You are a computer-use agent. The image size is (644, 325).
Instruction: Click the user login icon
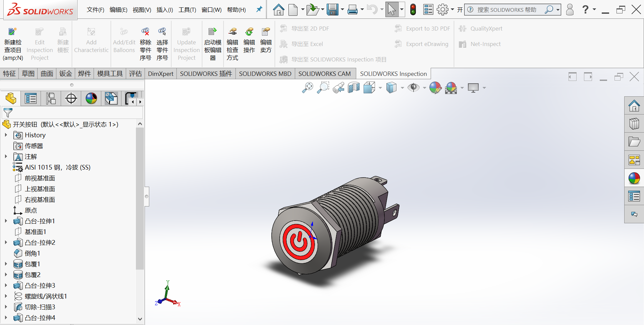[570, 10]
